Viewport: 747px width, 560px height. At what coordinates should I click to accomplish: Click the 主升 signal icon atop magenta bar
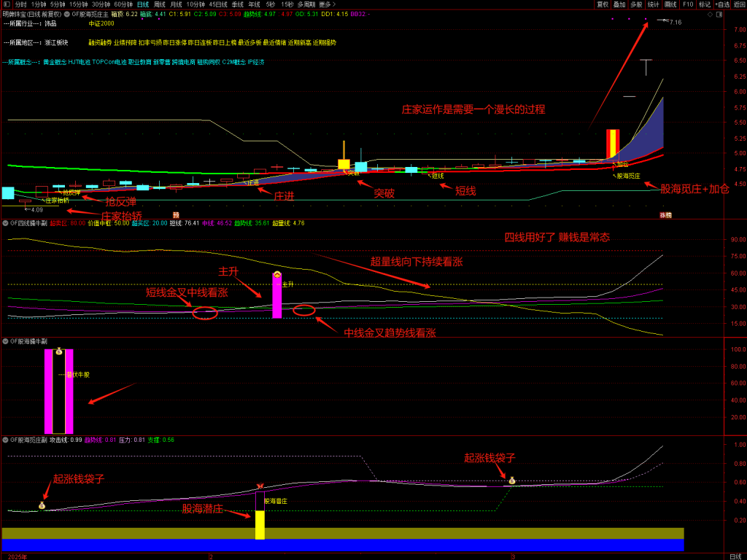(277, 275)
